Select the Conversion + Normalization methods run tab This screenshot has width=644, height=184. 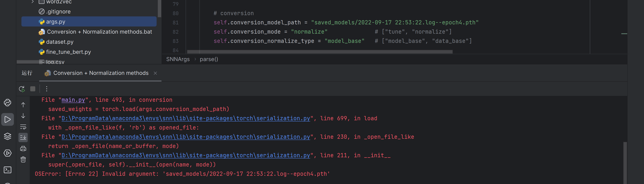pos(101,73)
